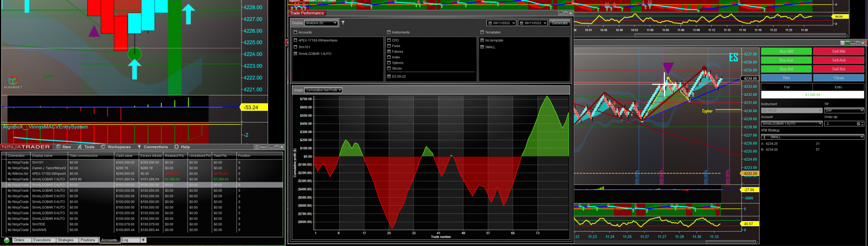Click the Calendar icon in start date field
The image size is (868, 246).
point(490,23)
